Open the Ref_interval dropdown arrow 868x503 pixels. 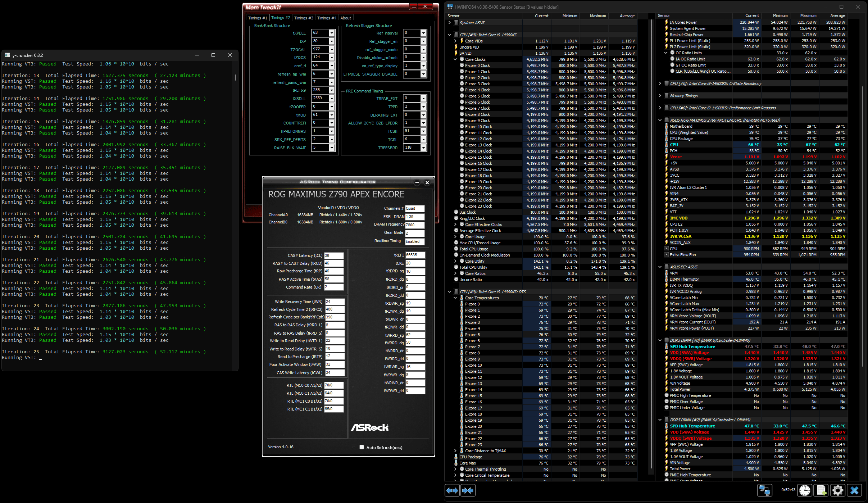point(423,33)
